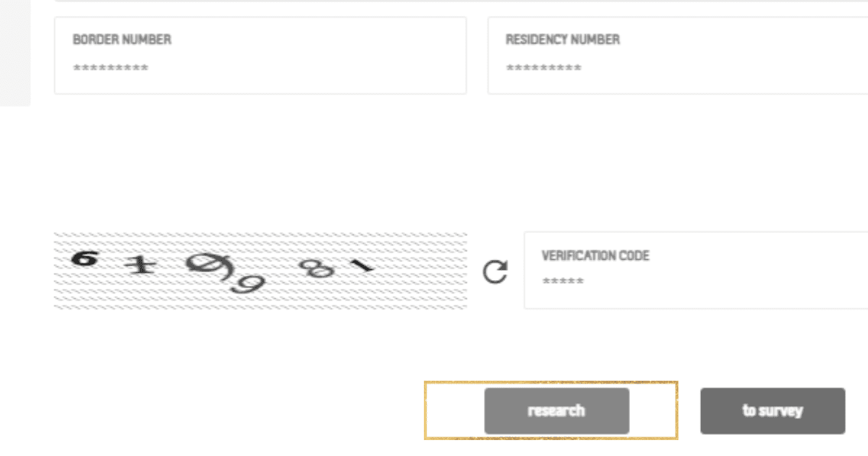The image size is (868, 456).
Task: Click the refresh captcha icon
Action: (495, 272)
